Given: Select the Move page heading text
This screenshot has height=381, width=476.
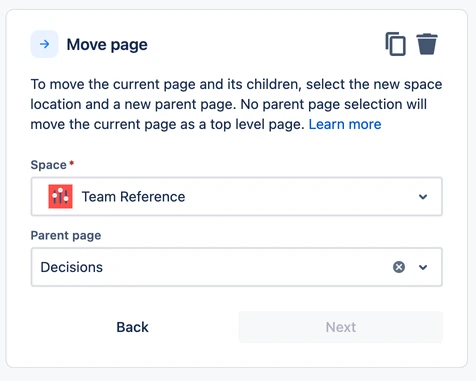Looking at the screenshot, I should tap(107, 45).
